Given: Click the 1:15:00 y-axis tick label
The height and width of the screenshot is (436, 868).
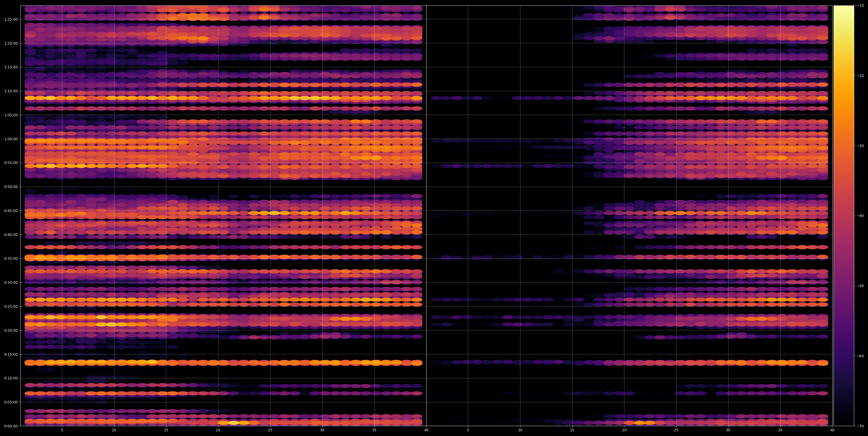Looking at the screenshot, I should (11, 67).
